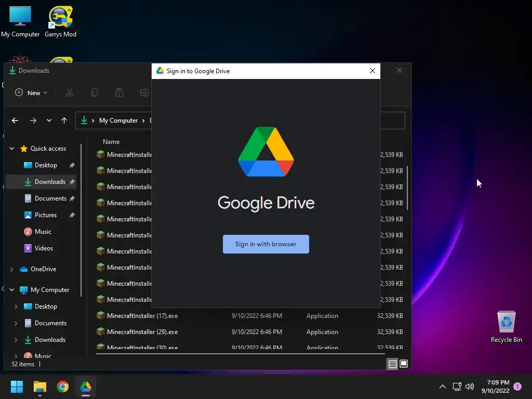Image resolution: width=532 pixels, height=399 pixels.
Task: Open Music folder under Quick access
Action: (x=43, y=231)
